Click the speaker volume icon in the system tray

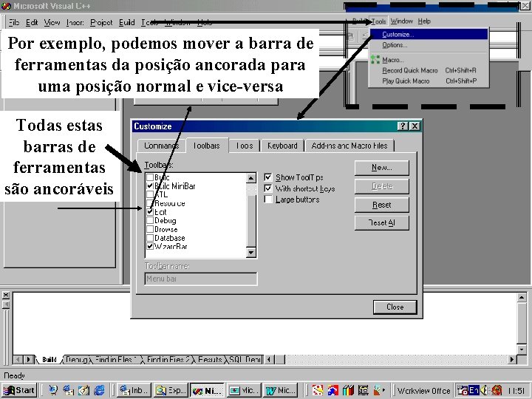click(x=483, y=390)
